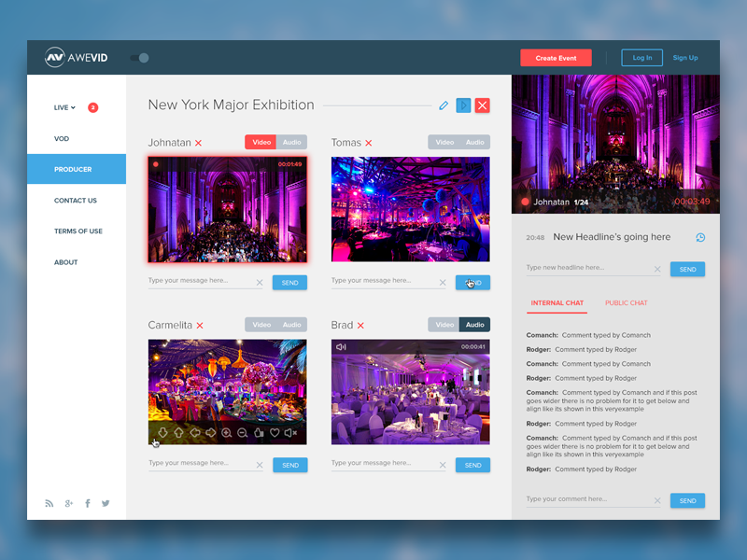The width and height of the screenshot is (747, 560).
Task: View headline history via the clock icon
Action: pos(700,237)
